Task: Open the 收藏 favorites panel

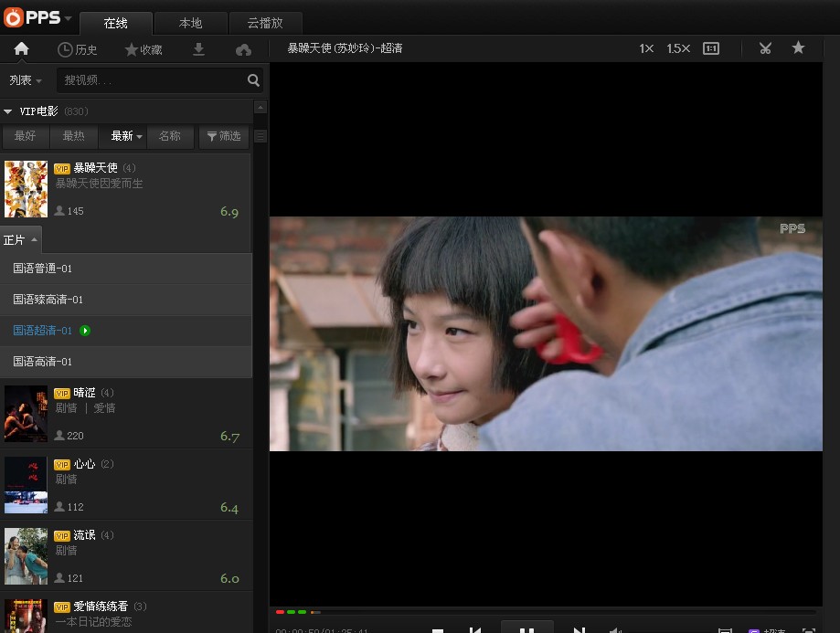Action: coord(143,50)
